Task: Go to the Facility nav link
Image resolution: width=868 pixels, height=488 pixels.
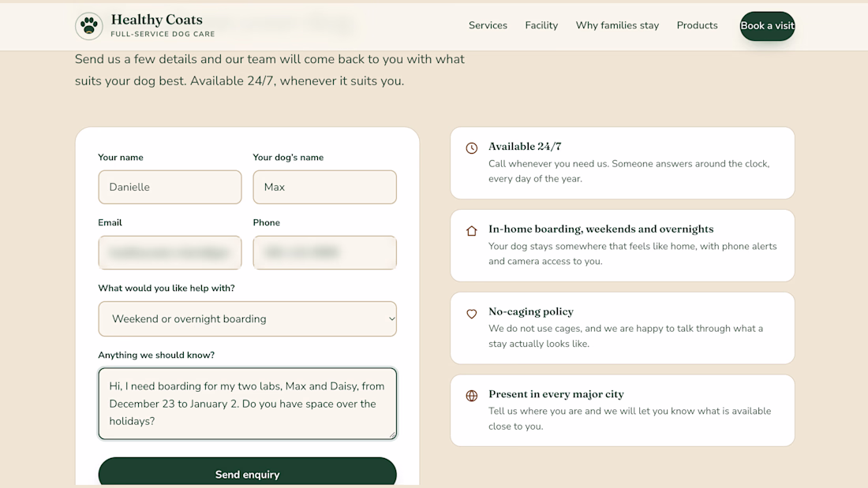Action: (541, 25)
